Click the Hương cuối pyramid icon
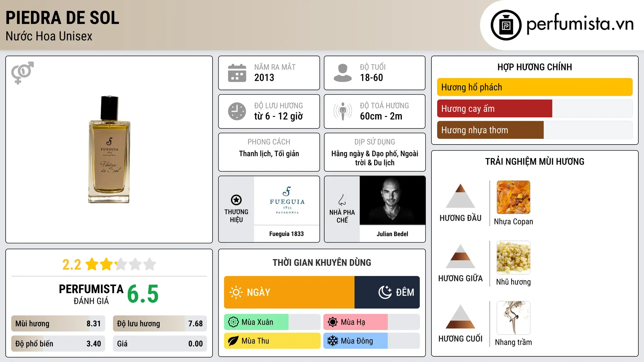This screenshot has width=644, height=362. point(460,316)
